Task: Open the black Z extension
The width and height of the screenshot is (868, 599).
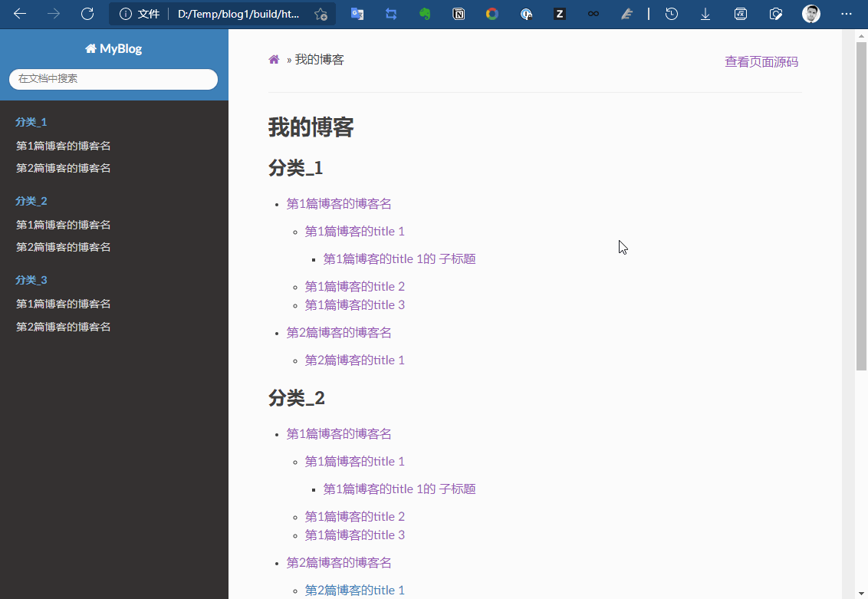Action: point(560,14)
